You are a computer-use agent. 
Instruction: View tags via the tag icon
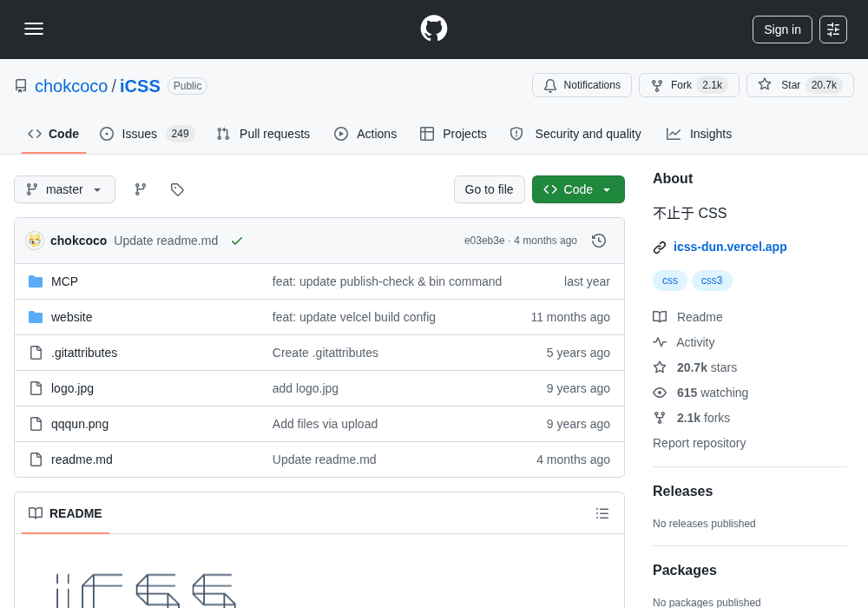[x=177, y=189]
